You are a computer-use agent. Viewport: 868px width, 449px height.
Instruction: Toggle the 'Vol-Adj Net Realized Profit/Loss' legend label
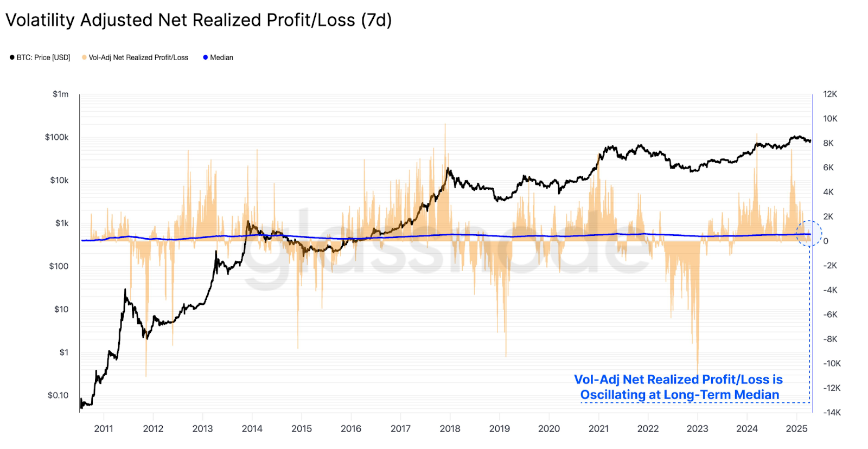tap(138, 57)
